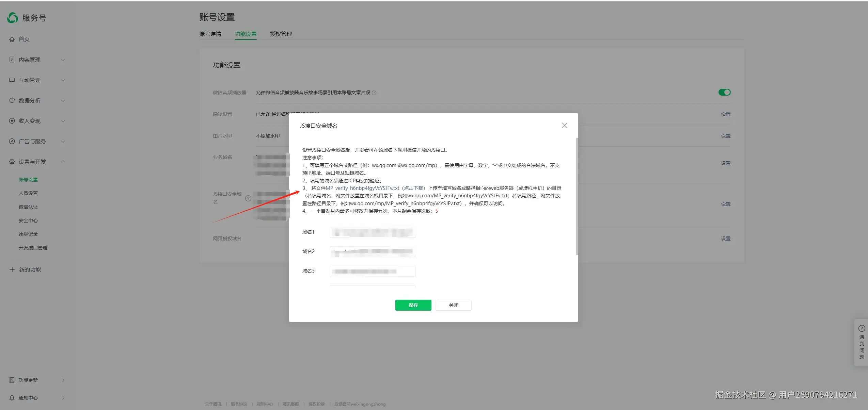Click the 内容管理 document icon
Image resolution: width=868 pixels, height=410 pixels.
(x=12, y=60)
